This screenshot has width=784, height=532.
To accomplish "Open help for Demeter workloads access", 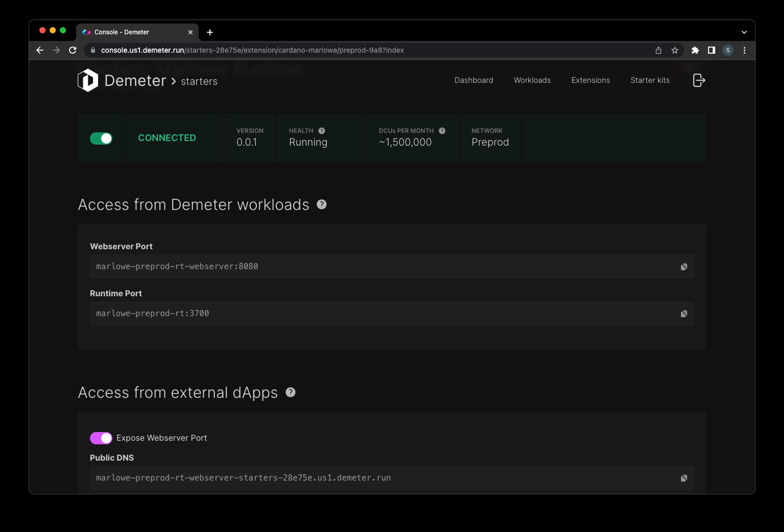I will 321,204.
